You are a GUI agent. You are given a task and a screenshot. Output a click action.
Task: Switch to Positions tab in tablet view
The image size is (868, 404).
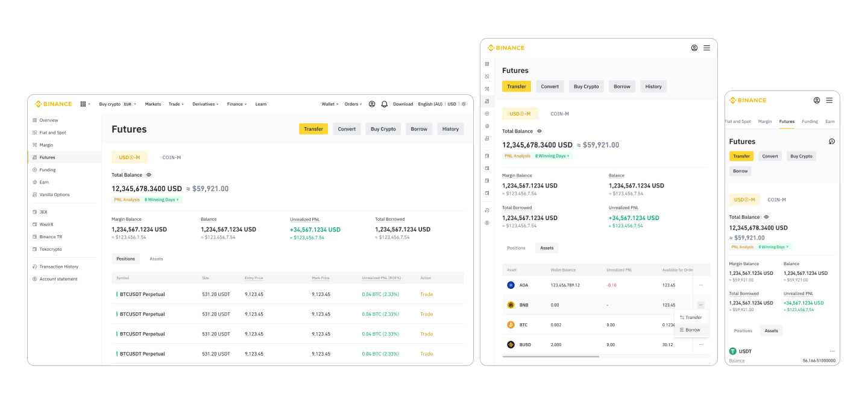516,248
